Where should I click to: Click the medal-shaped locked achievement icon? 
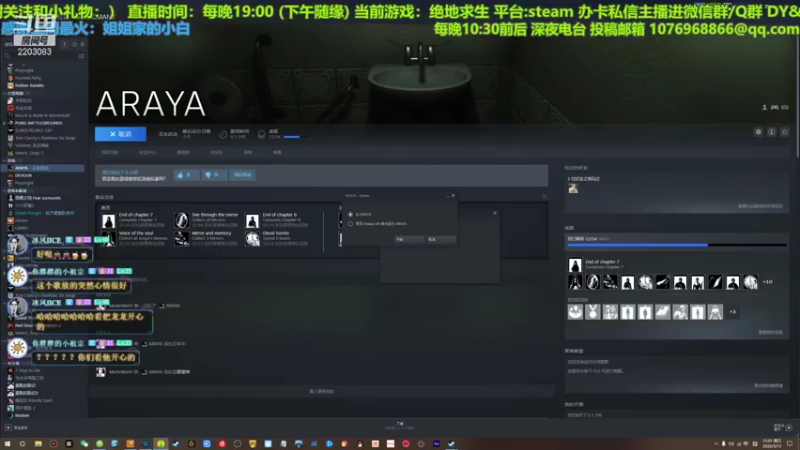click(592, 312)
